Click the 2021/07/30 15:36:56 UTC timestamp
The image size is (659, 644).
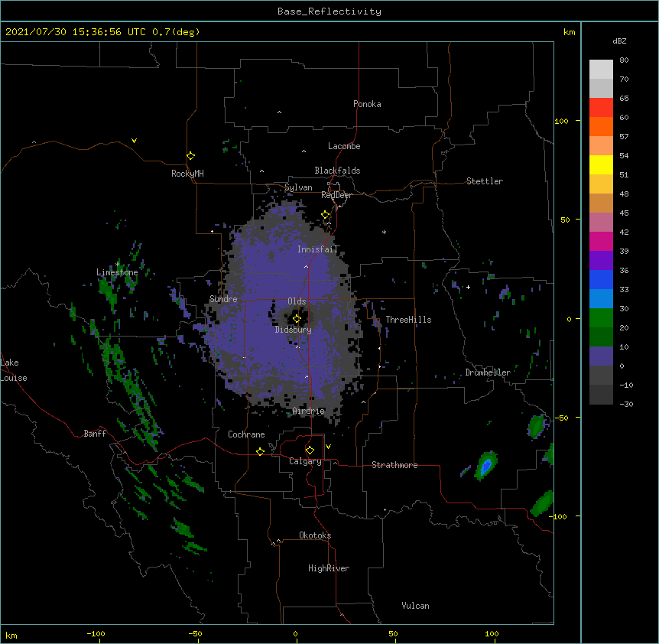pyautogui.click(x=76, y=32)
